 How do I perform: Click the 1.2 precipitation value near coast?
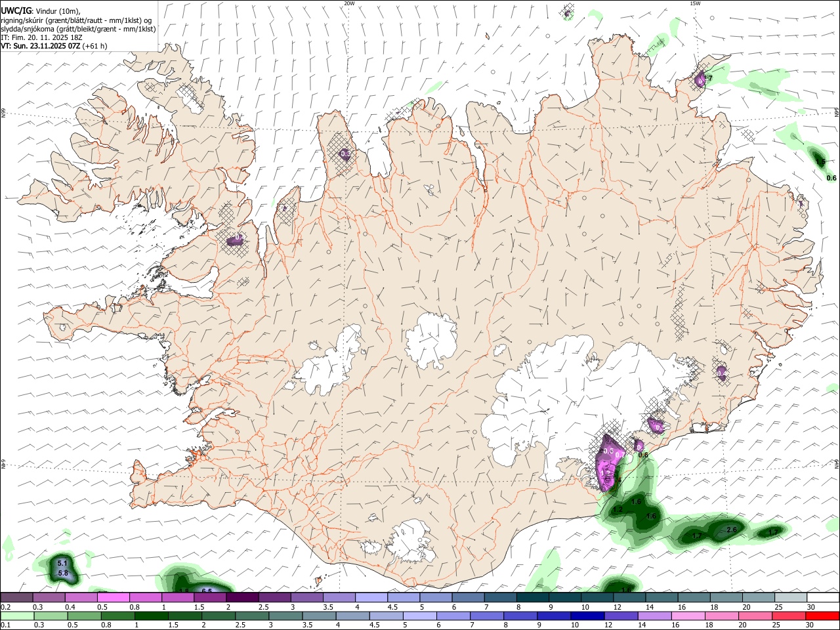tap(618, 509)
